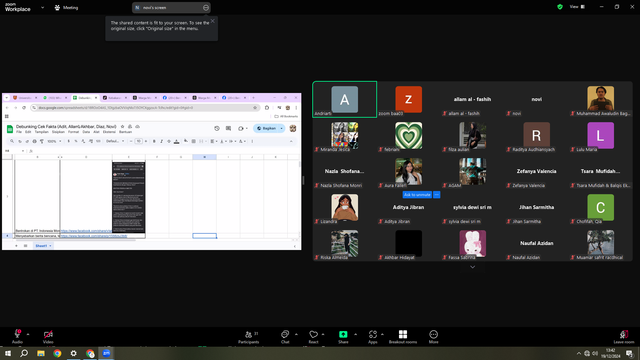Viewport: 640px width, 360px height.
Task: Open Windows Start menu
Action: (x=8, y=353)
